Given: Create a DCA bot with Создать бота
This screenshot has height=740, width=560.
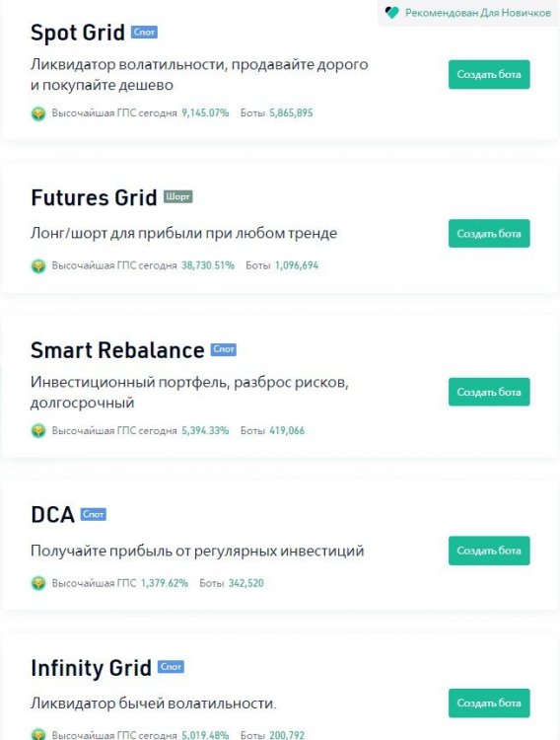Looking at the screenshot, I should [489, 551].
